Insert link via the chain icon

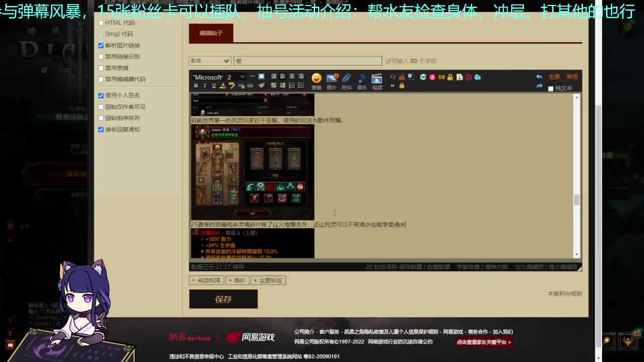(x=241, y=85)
